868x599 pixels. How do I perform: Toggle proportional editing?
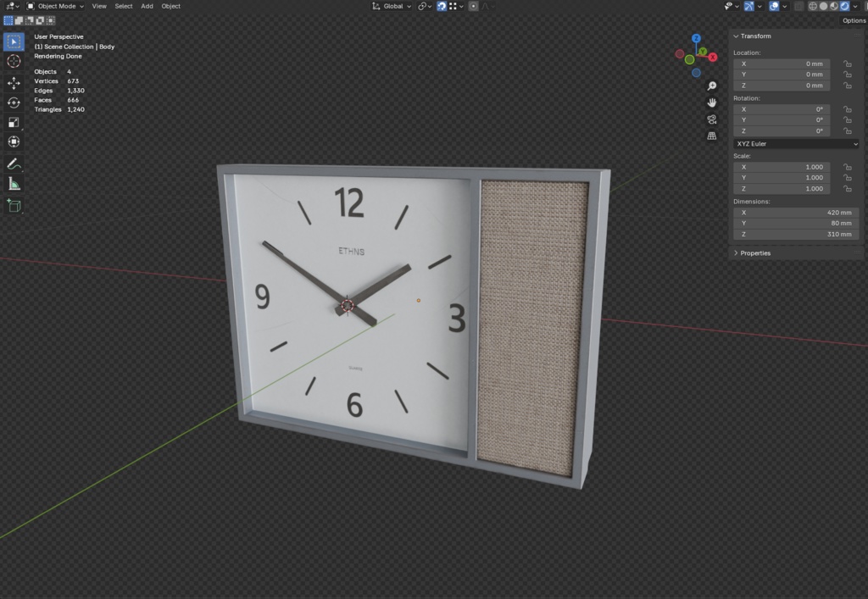coord(473,6)
